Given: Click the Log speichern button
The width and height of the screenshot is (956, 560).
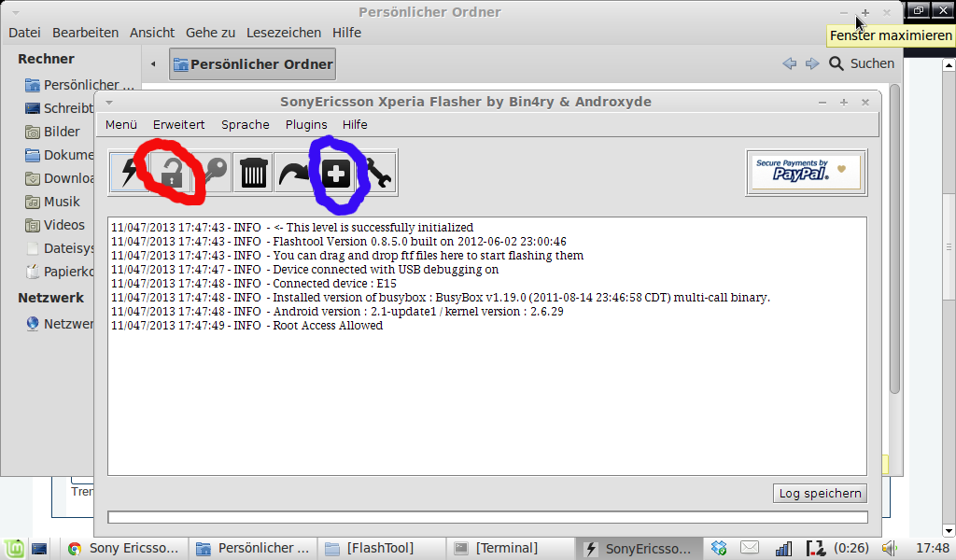Looking at the screenshot, I should (820, 494).
